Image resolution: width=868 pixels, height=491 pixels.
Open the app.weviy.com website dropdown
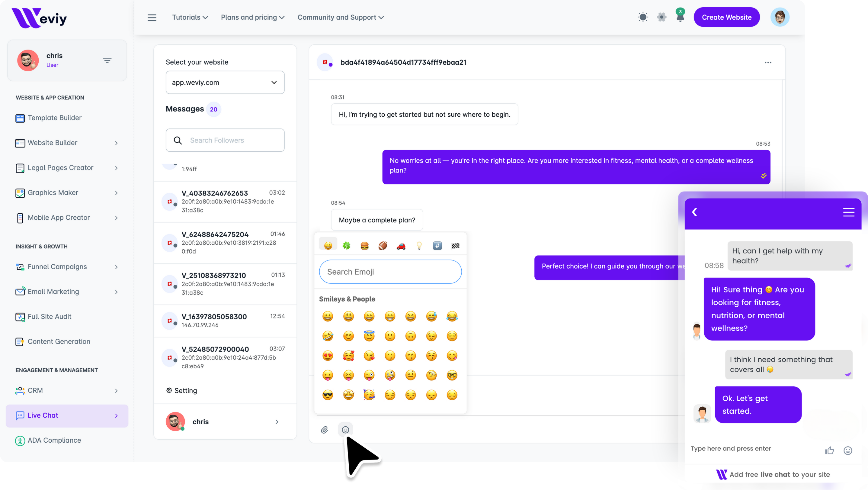tap(225, 82)
